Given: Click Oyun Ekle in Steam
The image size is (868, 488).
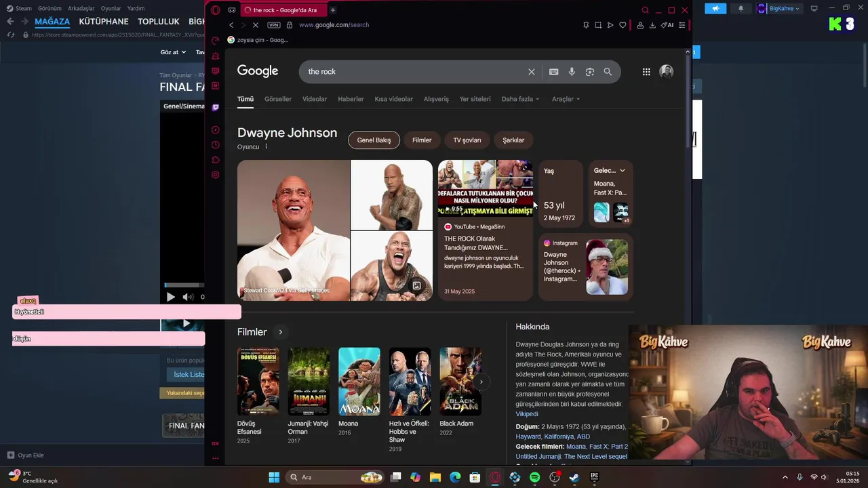Looking at the screenshot, I should [26, 455].
